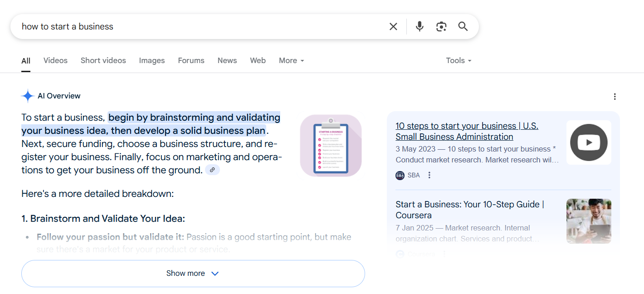Switch to the Images tab

click(151, 60)
